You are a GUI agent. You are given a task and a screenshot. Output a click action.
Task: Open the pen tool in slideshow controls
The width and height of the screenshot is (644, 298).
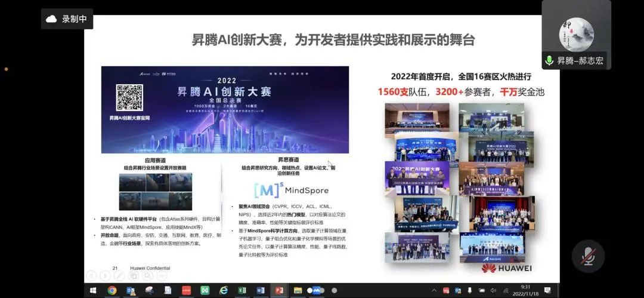119,276
